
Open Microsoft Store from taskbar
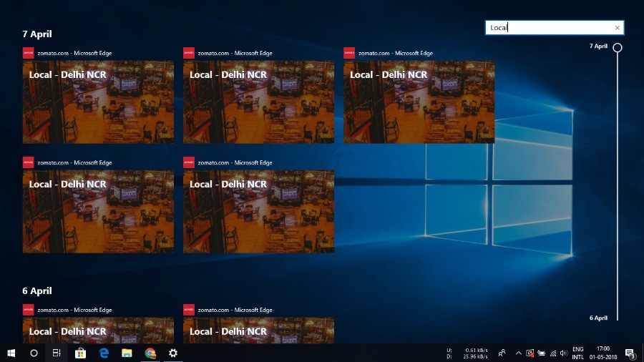point(80,353)
